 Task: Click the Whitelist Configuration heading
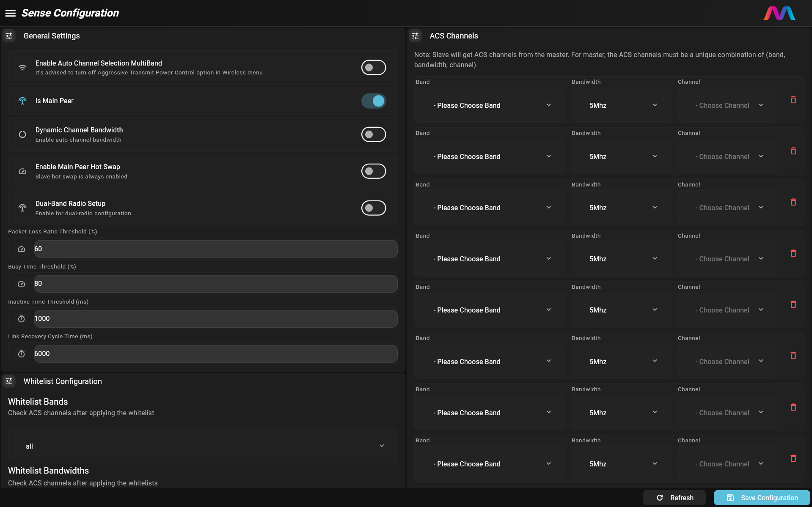click(x=63, y=381)
